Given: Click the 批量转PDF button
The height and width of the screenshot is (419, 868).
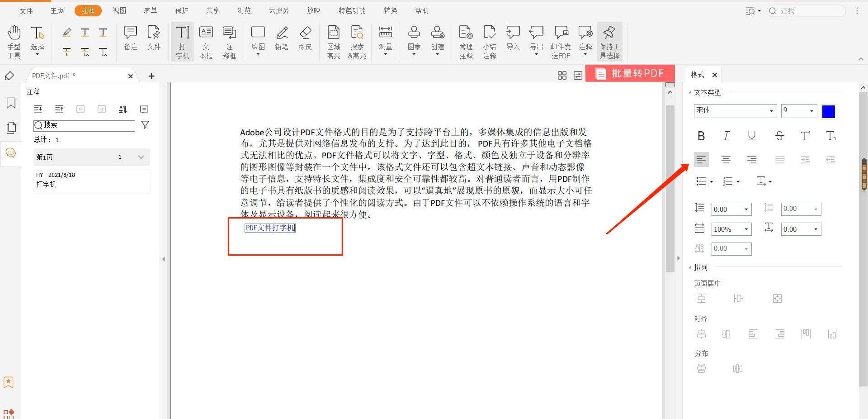Looking at the screenshot, I should click(630, 73).
